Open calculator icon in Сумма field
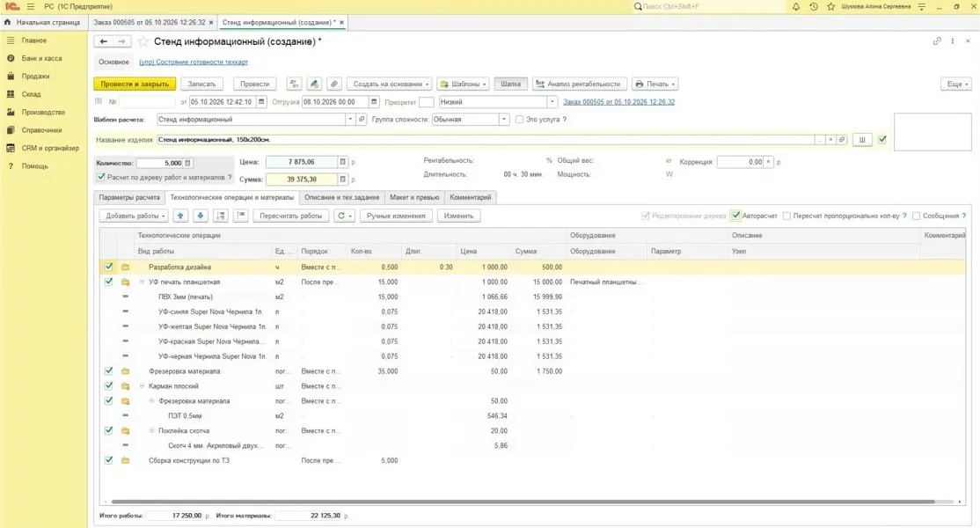 [342, 180]
